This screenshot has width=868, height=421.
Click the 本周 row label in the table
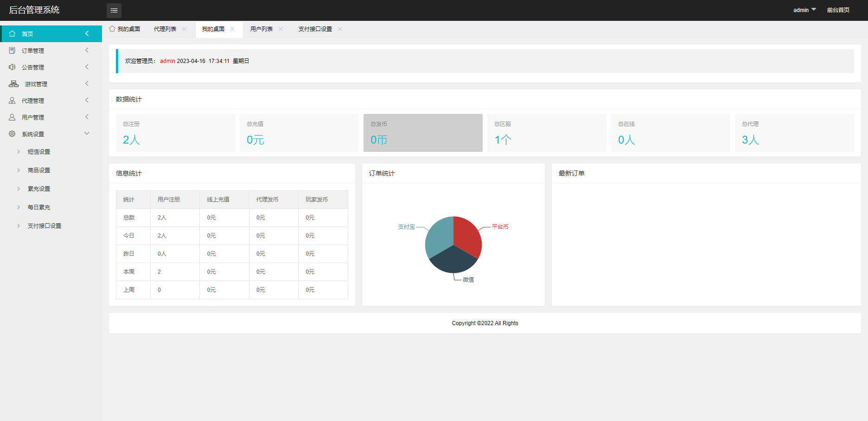(129, 272)
